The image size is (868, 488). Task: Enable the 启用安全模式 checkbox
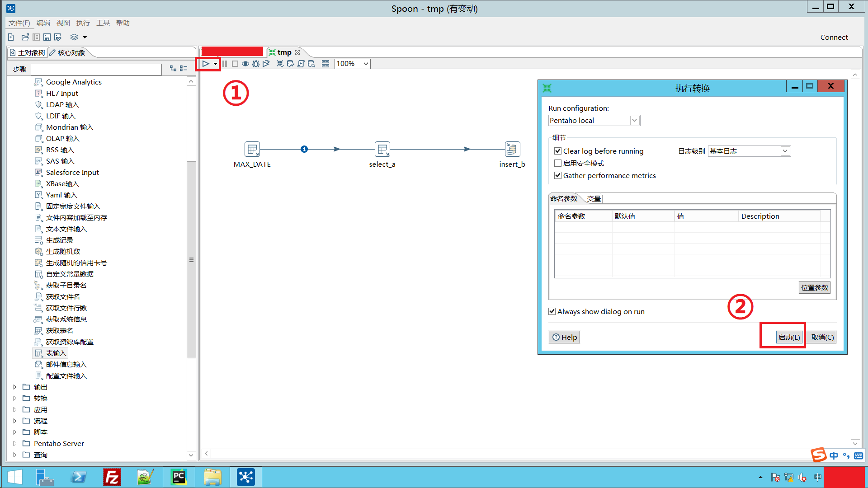pos(558,163)
